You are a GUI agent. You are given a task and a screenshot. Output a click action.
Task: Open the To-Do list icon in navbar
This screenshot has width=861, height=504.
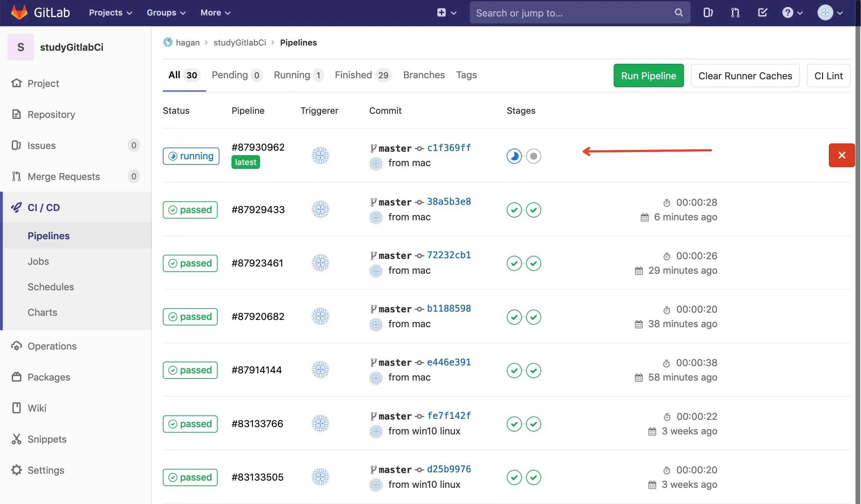coord(762,13)
